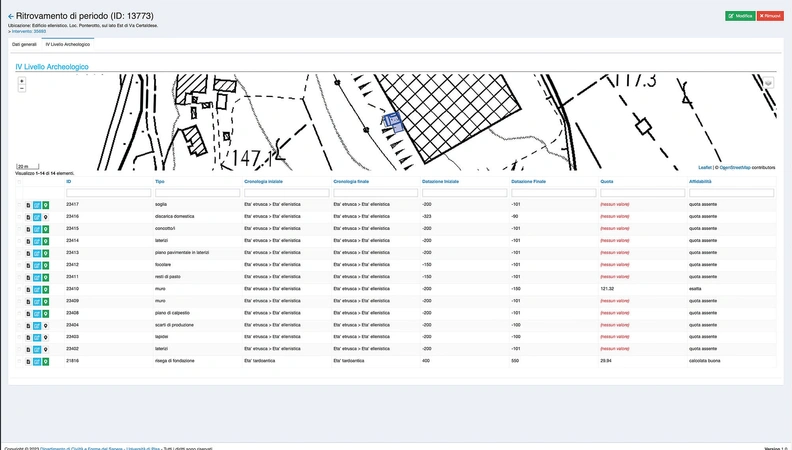Edit record 21816 with the blue icon

coord(37,361)
